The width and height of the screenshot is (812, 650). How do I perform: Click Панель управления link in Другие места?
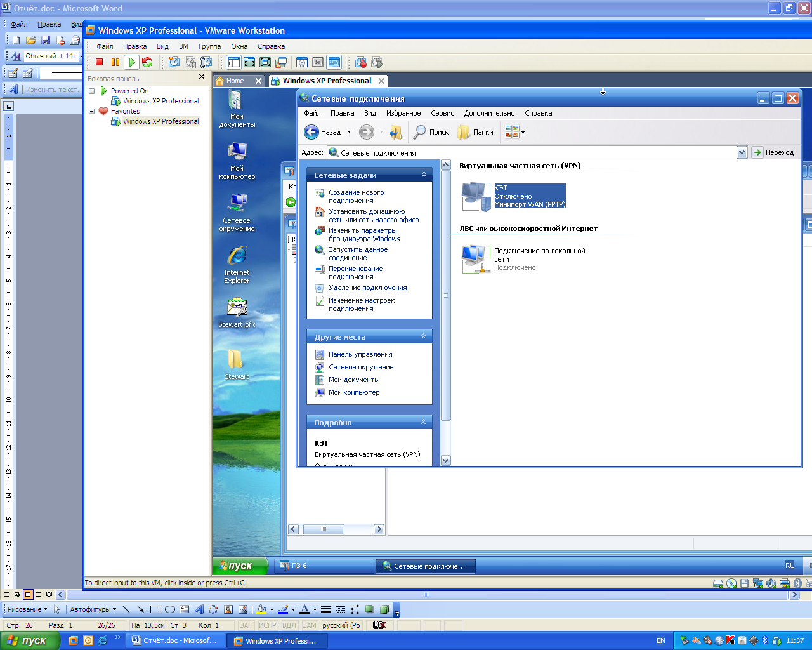[360, 354]
